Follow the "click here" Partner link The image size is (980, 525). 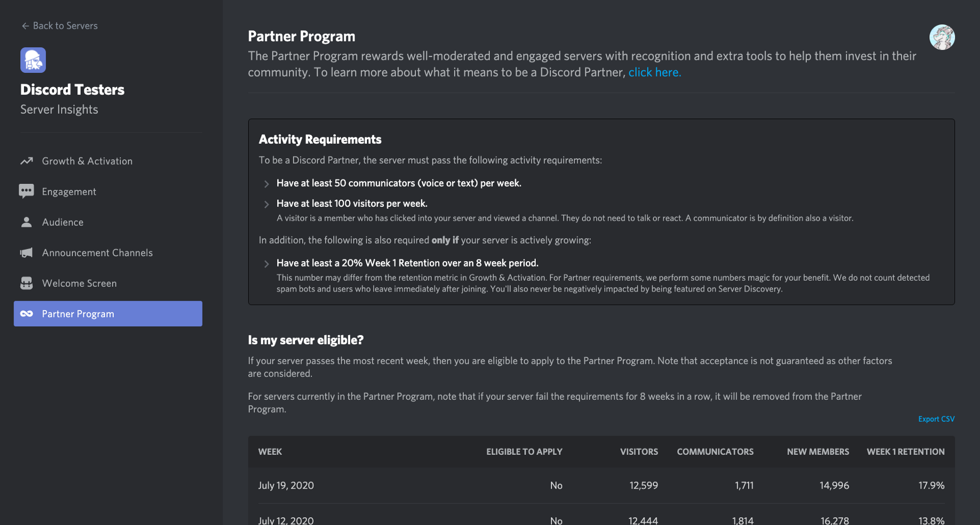tap(654, 72)
